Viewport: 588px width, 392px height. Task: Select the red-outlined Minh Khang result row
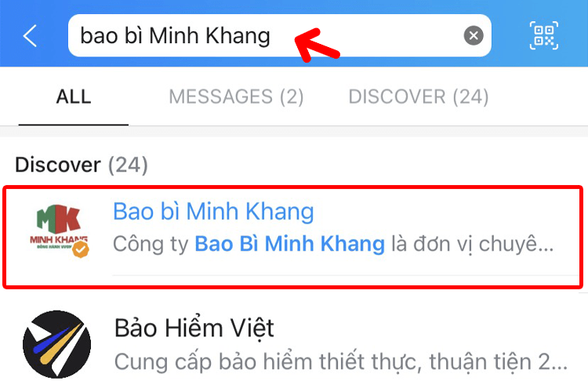[x=293, y=237]
